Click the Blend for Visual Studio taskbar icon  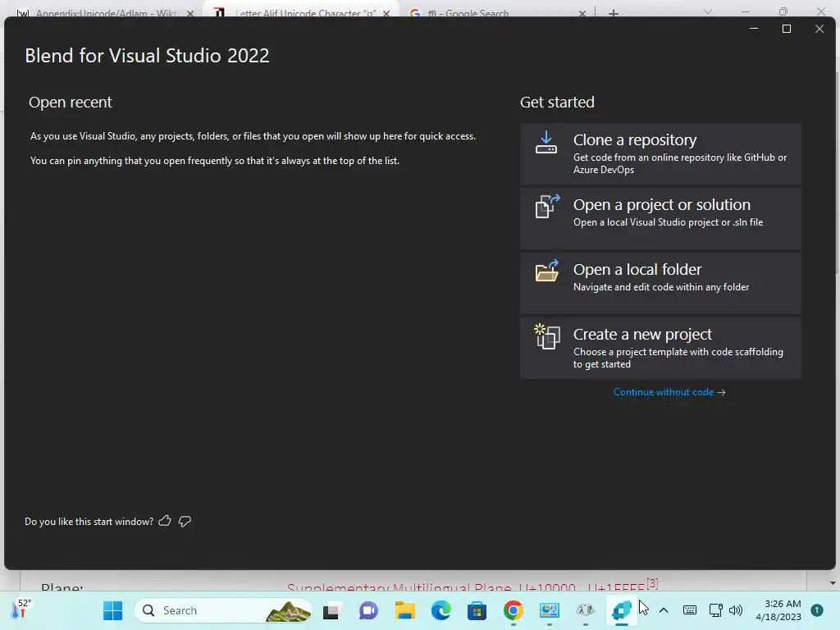pyautogui.click(x=622, y=610)
